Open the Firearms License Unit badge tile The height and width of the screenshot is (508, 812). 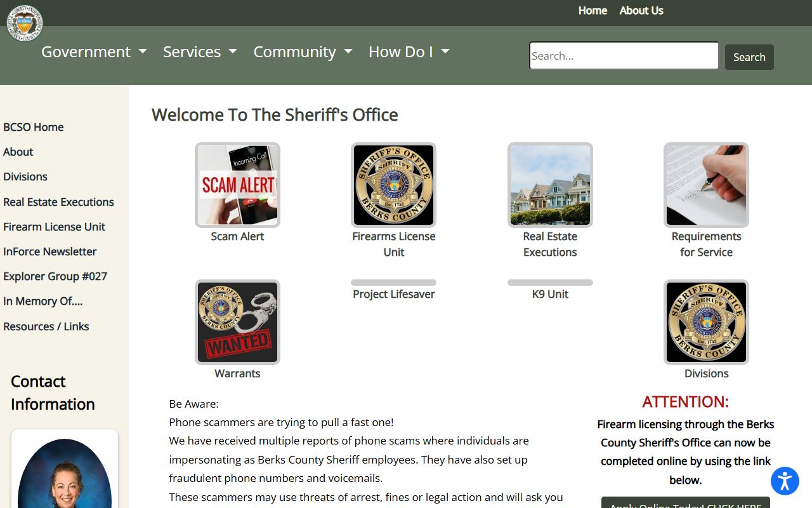point(393,185)
